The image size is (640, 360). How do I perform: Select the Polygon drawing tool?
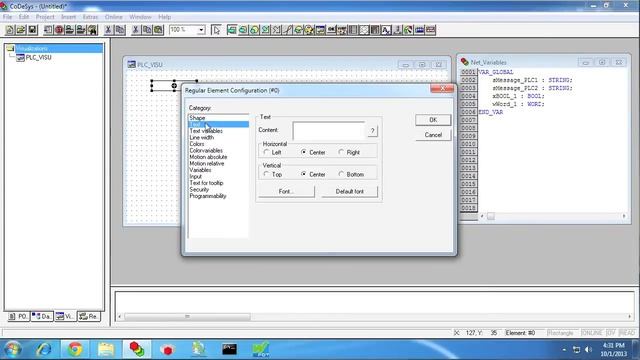pos(265,30)
